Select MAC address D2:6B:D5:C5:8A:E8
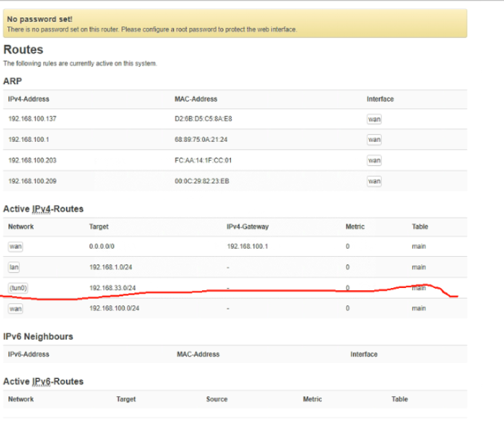The image size is (504, 423). pyautogui.click(x=203, y=119)
